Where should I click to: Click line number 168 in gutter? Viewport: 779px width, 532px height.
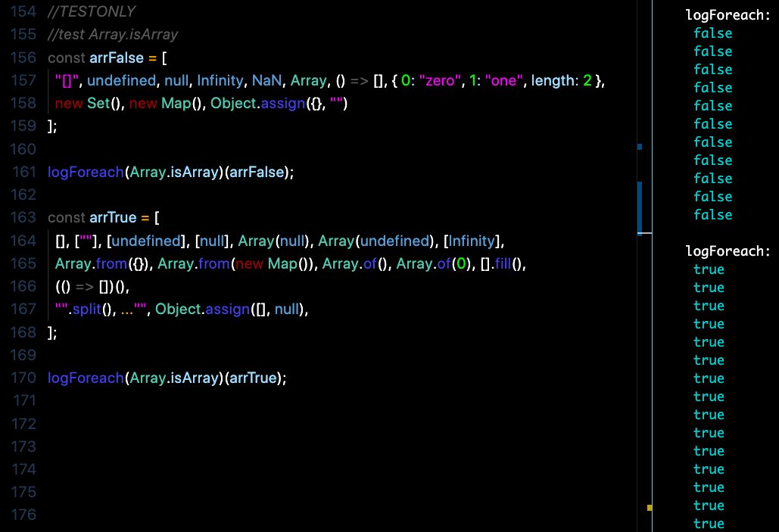click(x=23, y=331)
